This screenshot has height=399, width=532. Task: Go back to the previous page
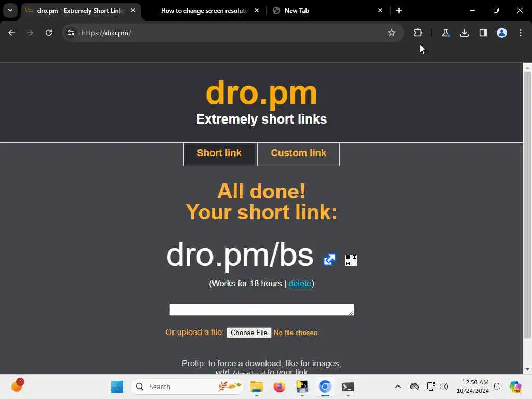11,33
